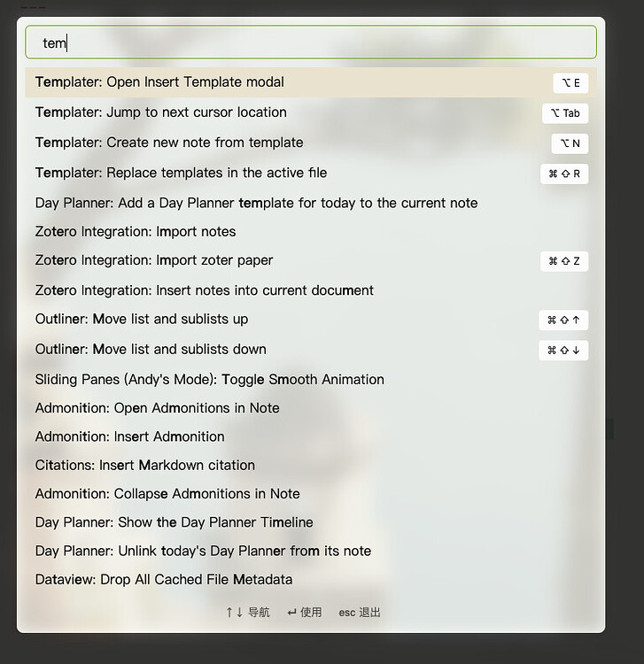Toggle Sliding Panes Smooth Animation command

pos(210,379)
